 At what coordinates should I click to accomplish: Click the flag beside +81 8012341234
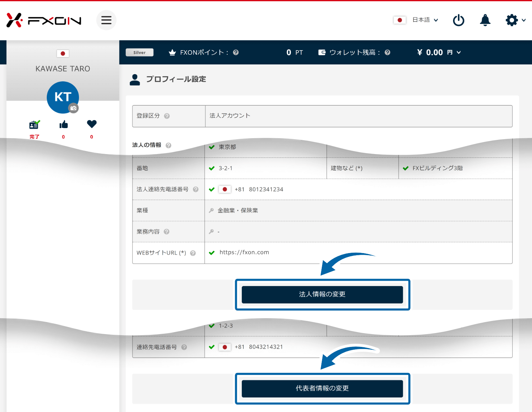click(225, 189)
